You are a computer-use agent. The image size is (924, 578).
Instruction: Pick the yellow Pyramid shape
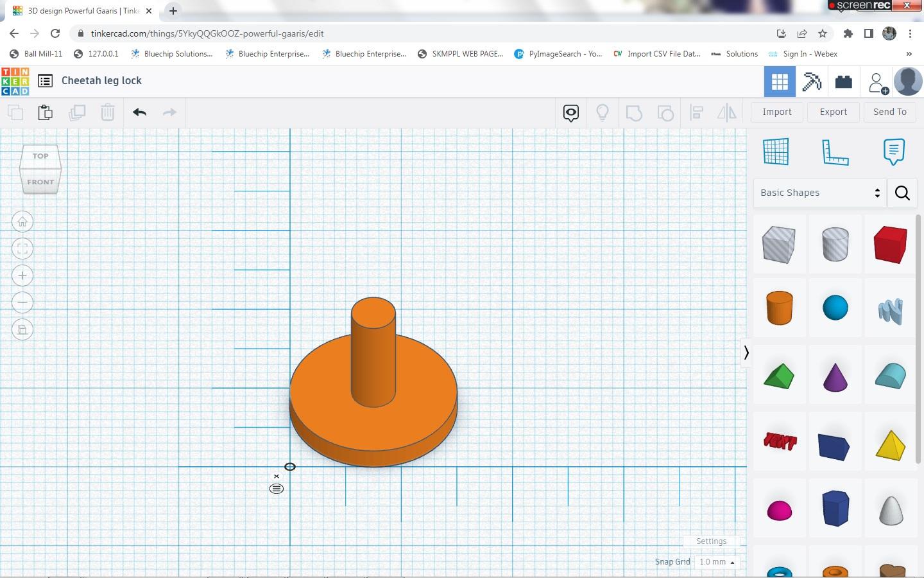coord(891,445)
